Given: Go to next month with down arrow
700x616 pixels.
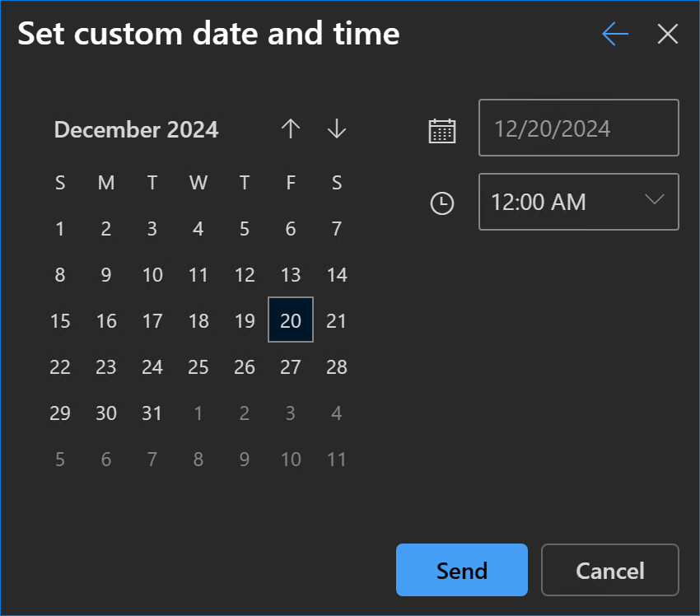Looking at the screenshot, I should [337, 129].
